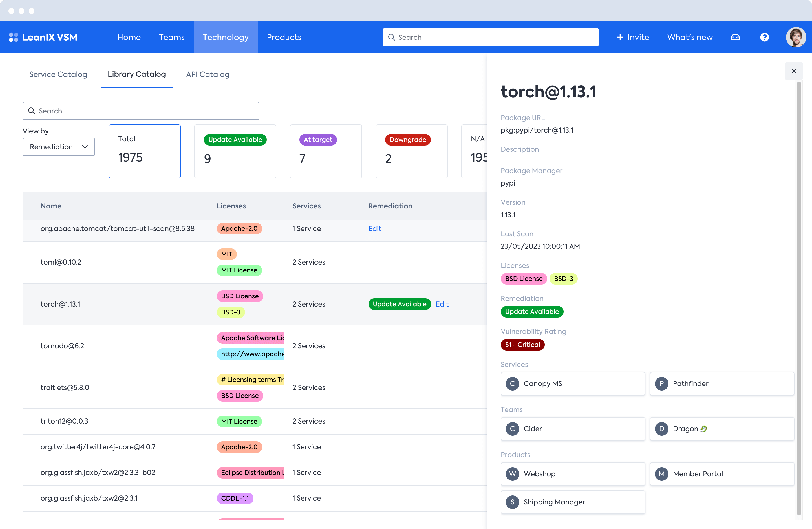Click the Webshop product avatar
The width and height of the screenshot is (812, 529).
[x=513, y=474]
